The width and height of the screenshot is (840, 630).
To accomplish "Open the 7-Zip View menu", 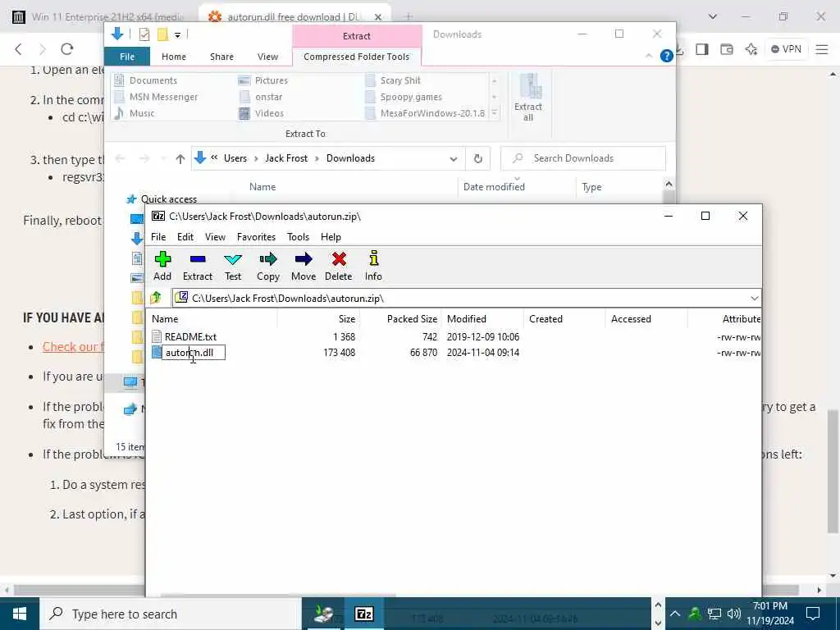I will [x=215, y=237].
